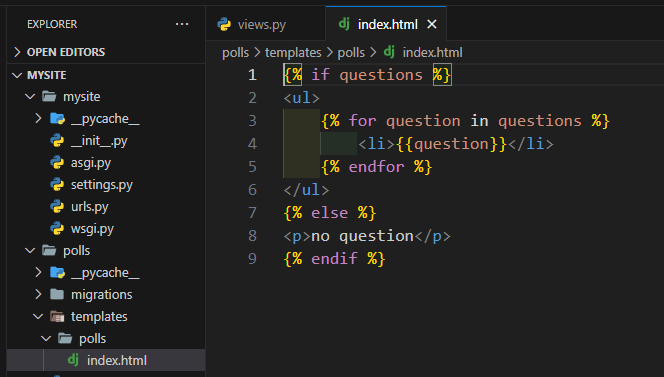Viewport: 664px width, 377px height.
Task: Click second polls breadcrumb segment
Action: pyautogui.click(x=351, y=53)
